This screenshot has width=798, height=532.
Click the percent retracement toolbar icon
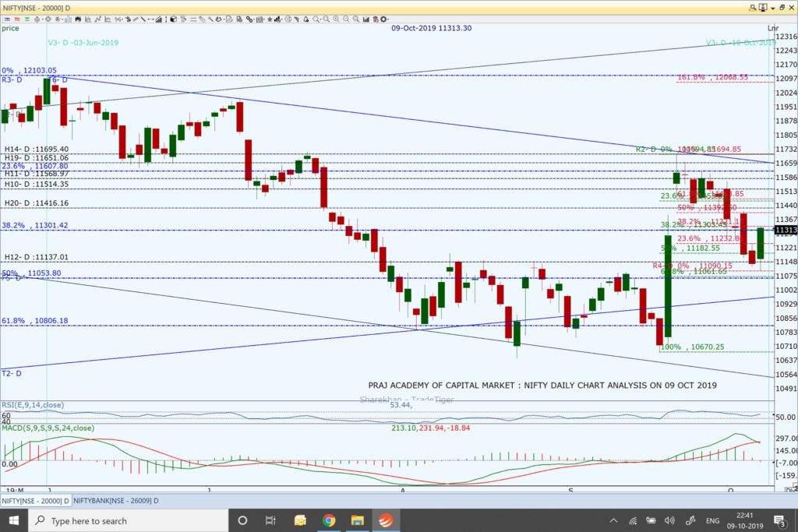point(118,19)
